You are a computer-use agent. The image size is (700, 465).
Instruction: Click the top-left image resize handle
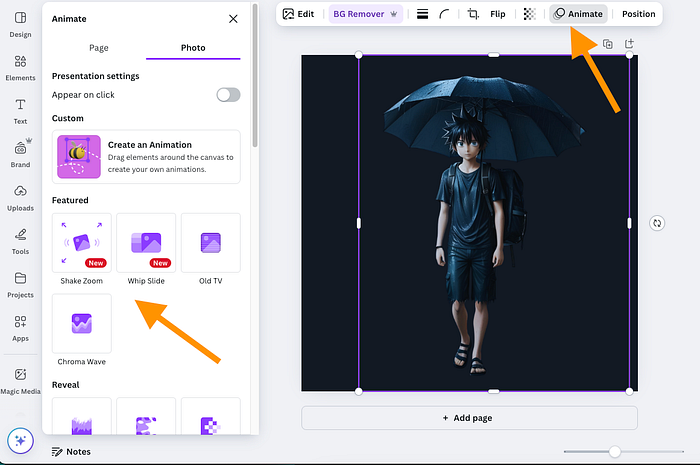(x=358, y=55)
